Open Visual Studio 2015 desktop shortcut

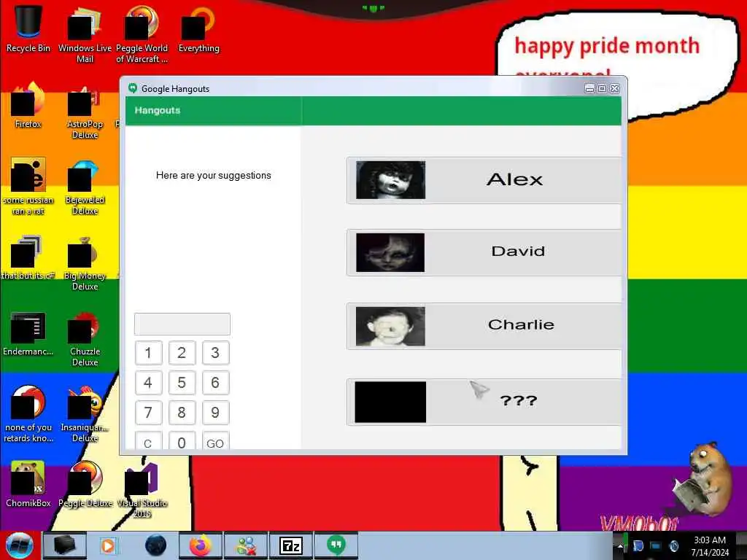[x=142, y=489]
